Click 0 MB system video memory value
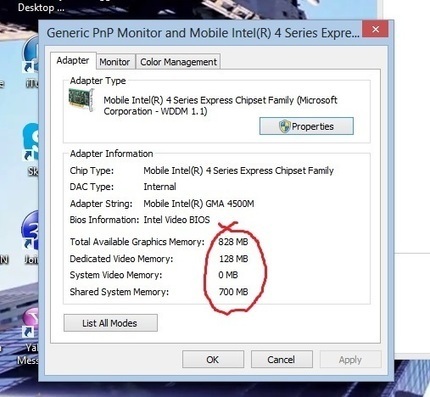Screen dimensions: 430x397 (x=228, y=275)
